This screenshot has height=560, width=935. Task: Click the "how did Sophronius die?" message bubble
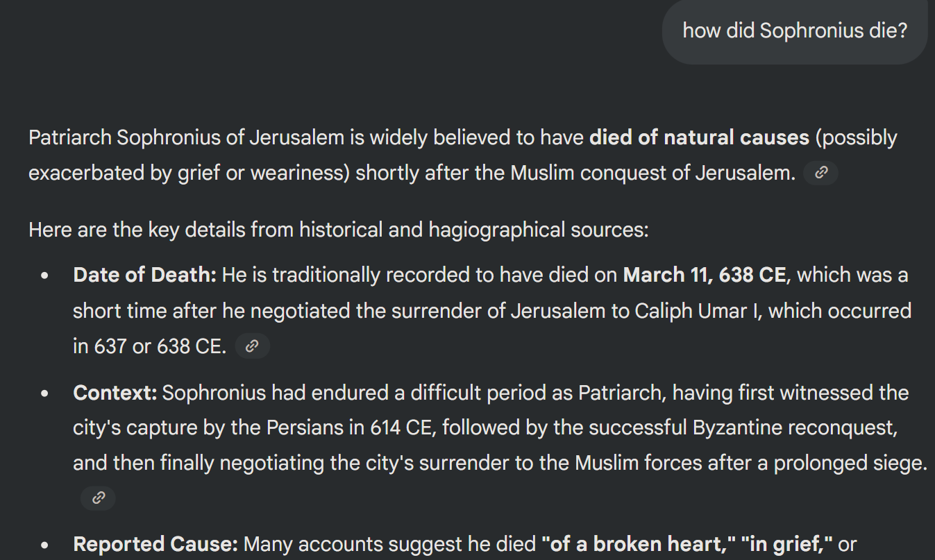coord(795,31)
